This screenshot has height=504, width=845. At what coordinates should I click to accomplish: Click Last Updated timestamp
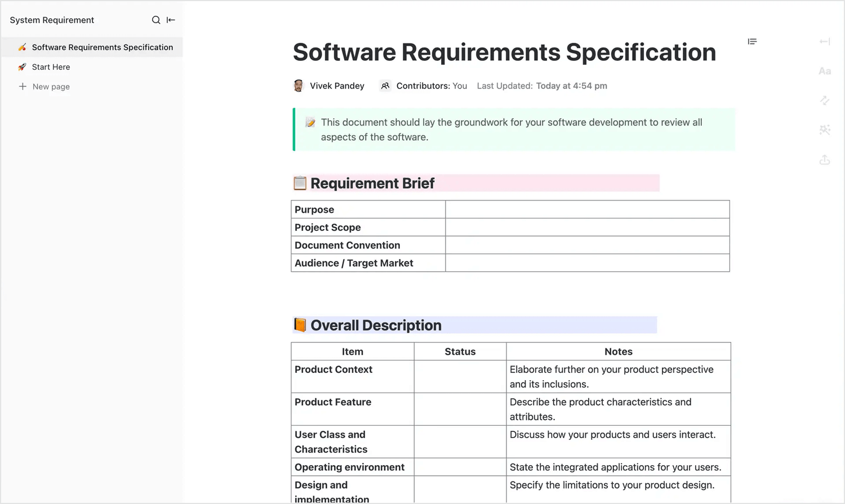(542, 86)
